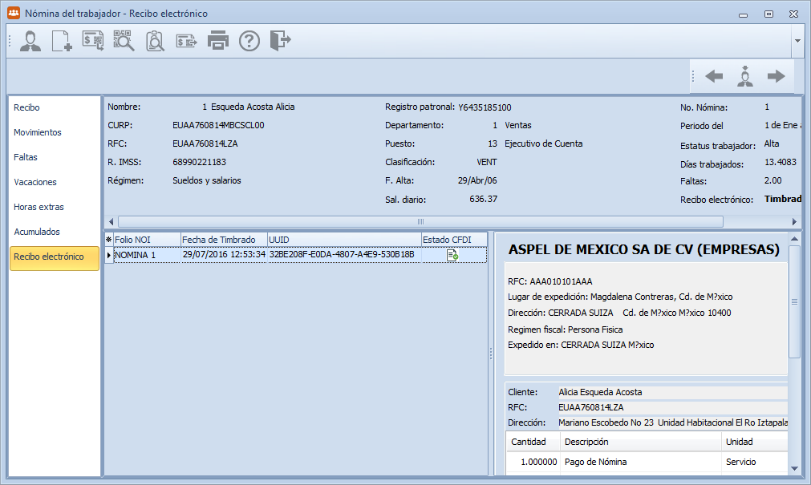Click the UUID column header

click(344, 240)
